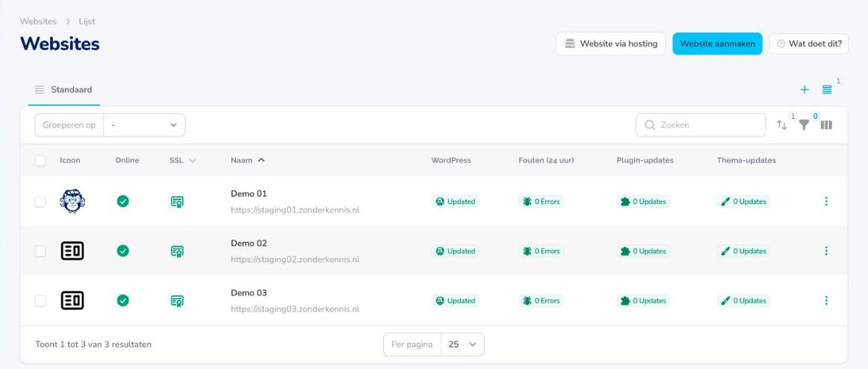Expand the SSL column header chevron
Image resolution: width=868 pixels, height=369 pixels.
(192, 160)
